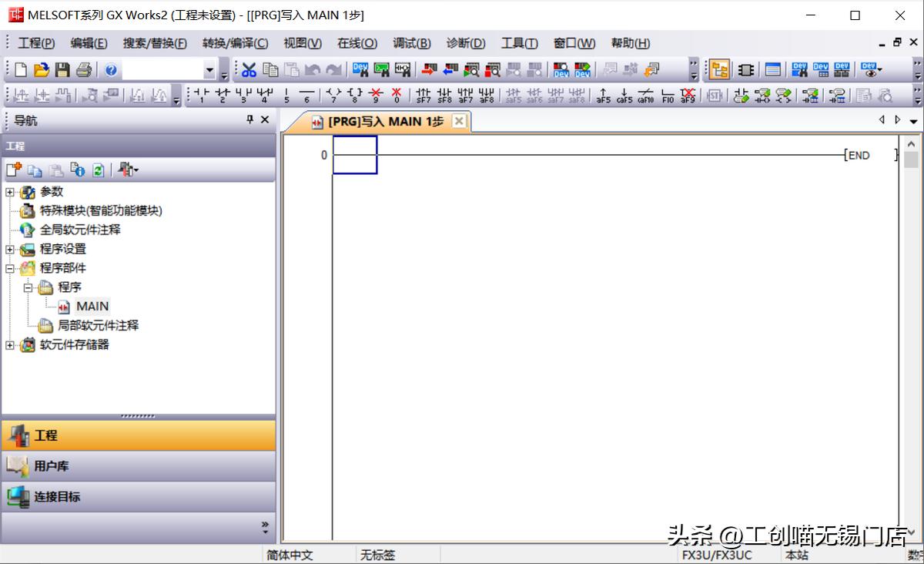Insert an application instruction (F8)
The height and width of the screenshot is (564, 924).
point(356,94)
